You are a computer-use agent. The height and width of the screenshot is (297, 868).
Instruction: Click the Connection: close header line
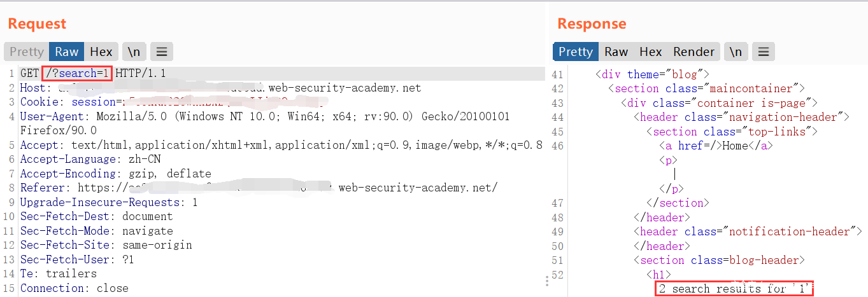click(x=74, y=288)
